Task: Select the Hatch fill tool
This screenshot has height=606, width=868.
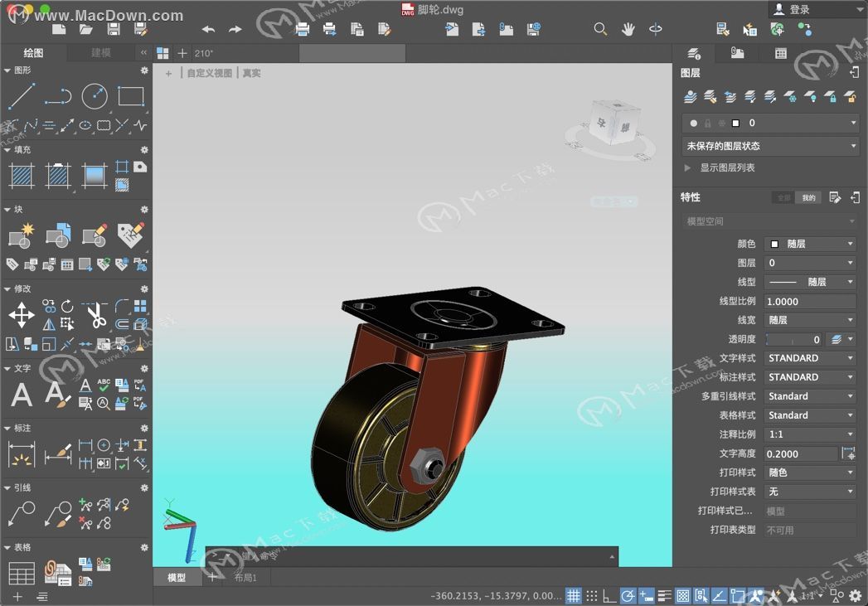Action: tap(22, 176)
